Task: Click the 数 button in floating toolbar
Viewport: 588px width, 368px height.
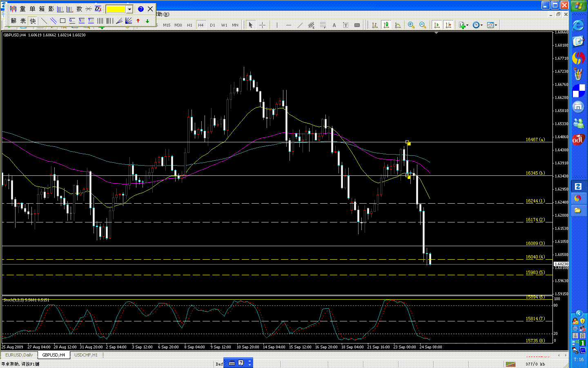Action: point(79,9)
